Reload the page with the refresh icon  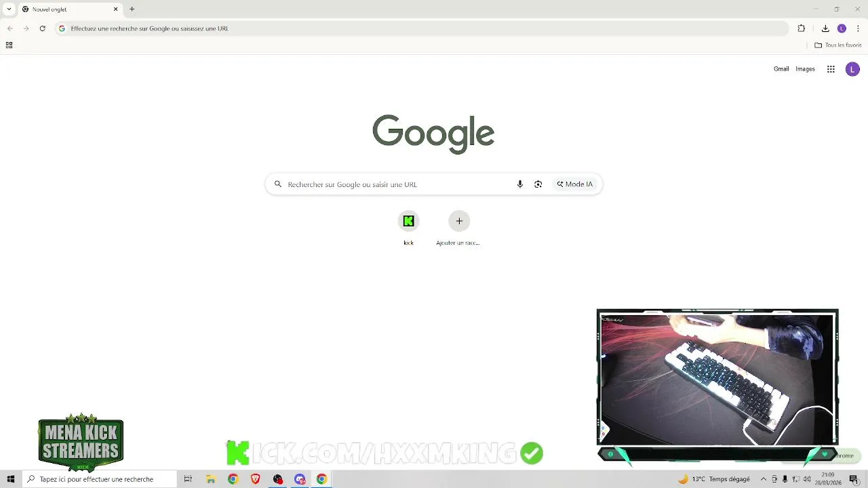(42, 28)
